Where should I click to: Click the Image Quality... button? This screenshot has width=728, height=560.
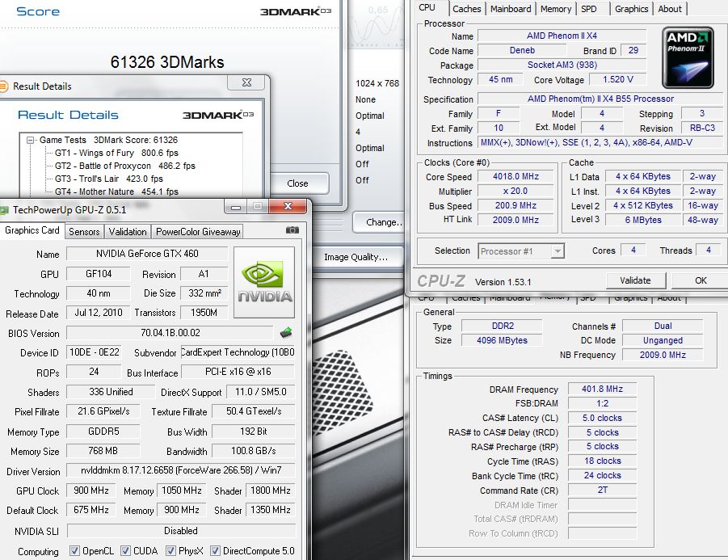point(356,257)
